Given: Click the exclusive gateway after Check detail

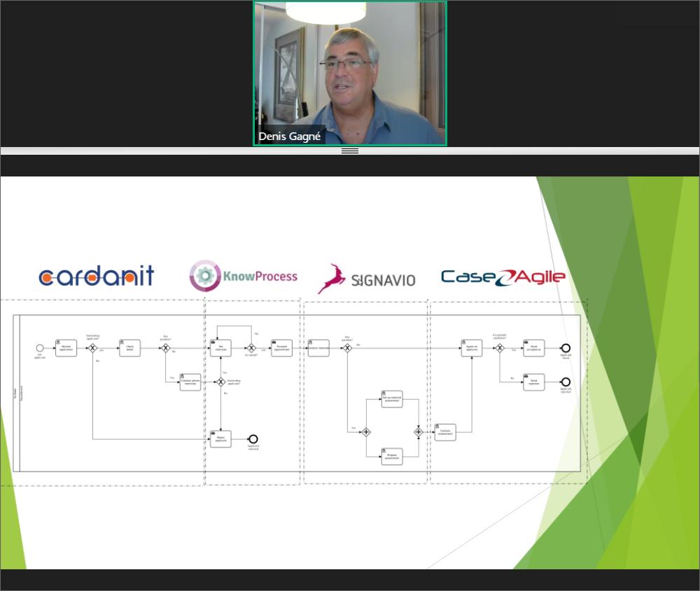Looking at the screenshot, I should point(166,348).
